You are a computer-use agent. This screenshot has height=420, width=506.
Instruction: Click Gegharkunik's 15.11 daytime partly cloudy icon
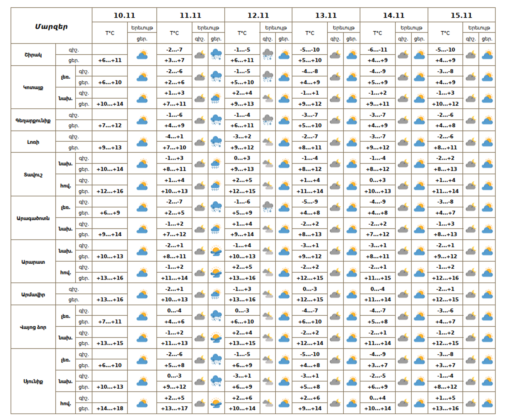[x=487, y=120]
